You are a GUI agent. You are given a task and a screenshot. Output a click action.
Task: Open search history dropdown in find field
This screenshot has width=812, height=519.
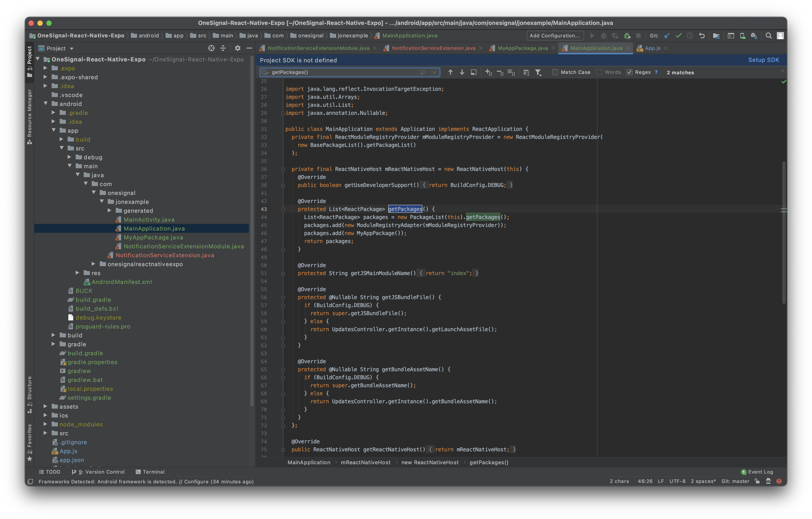[x=265, y=72]
